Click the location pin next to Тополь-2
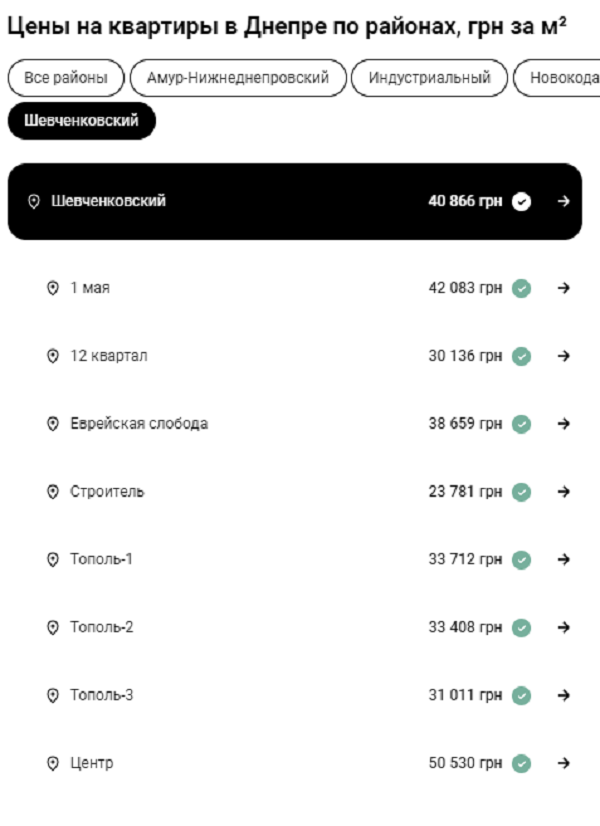Screen dimensions: 600x826 [53, 628]
